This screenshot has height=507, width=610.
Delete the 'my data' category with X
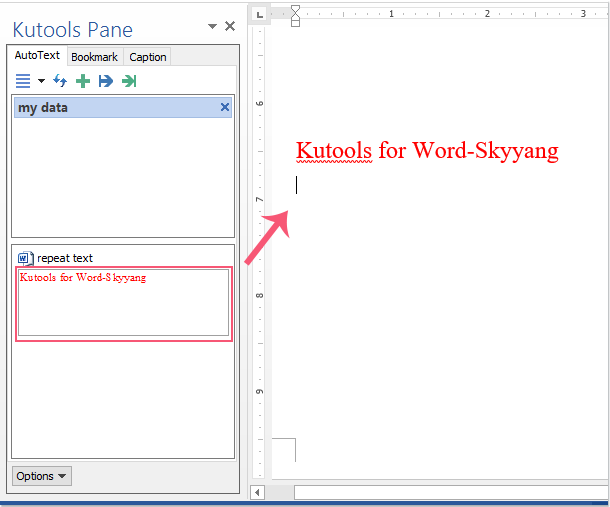(224, 107)
